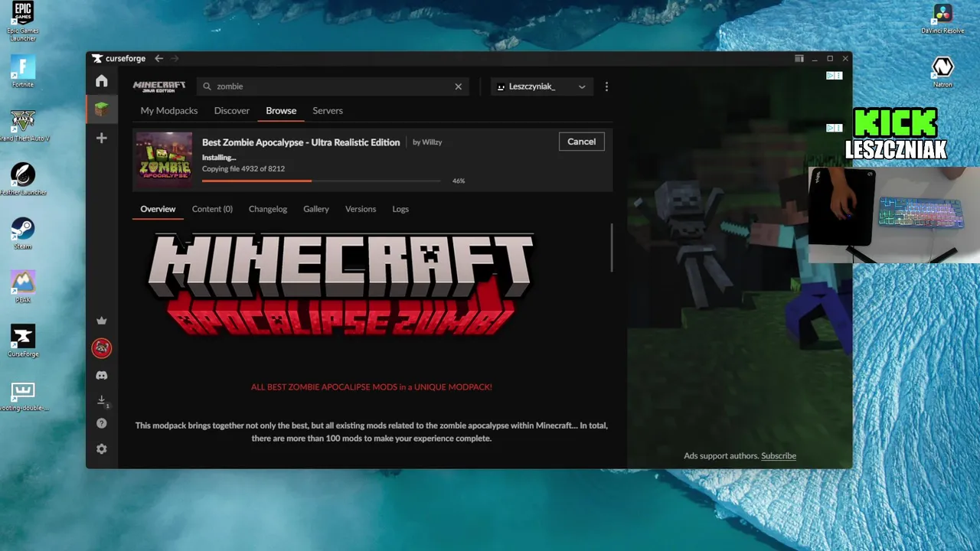Open Natron desktop shortcut

pyautogui.click(x=942, y=71)
